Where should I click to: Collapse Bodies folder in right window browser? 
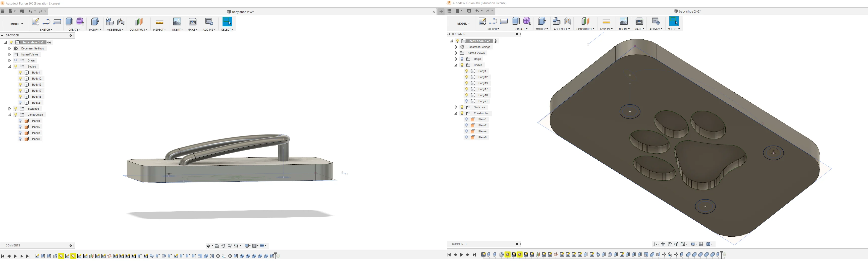tap(456, 65)
